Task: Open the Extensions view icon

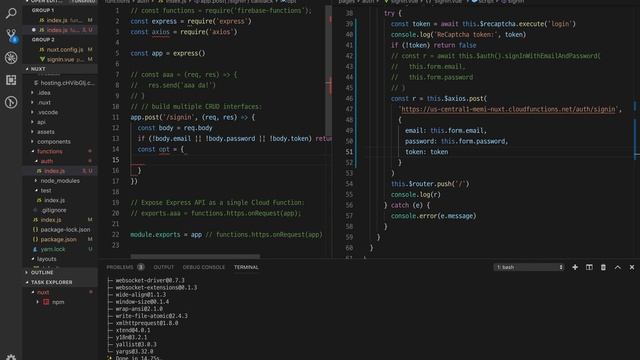Action: [11, 80]
